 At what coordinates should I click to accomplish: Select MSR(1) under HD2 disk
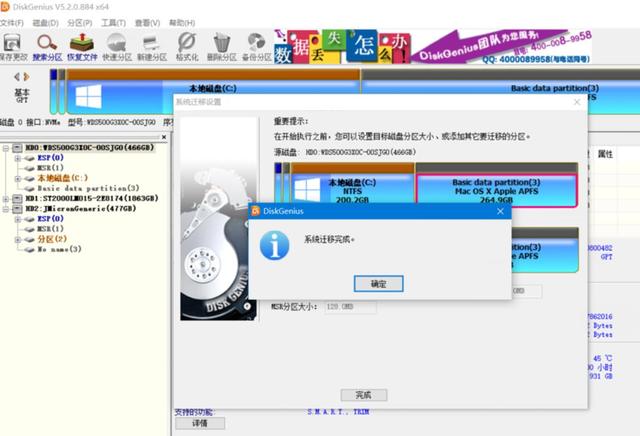(x=51, y=229)
